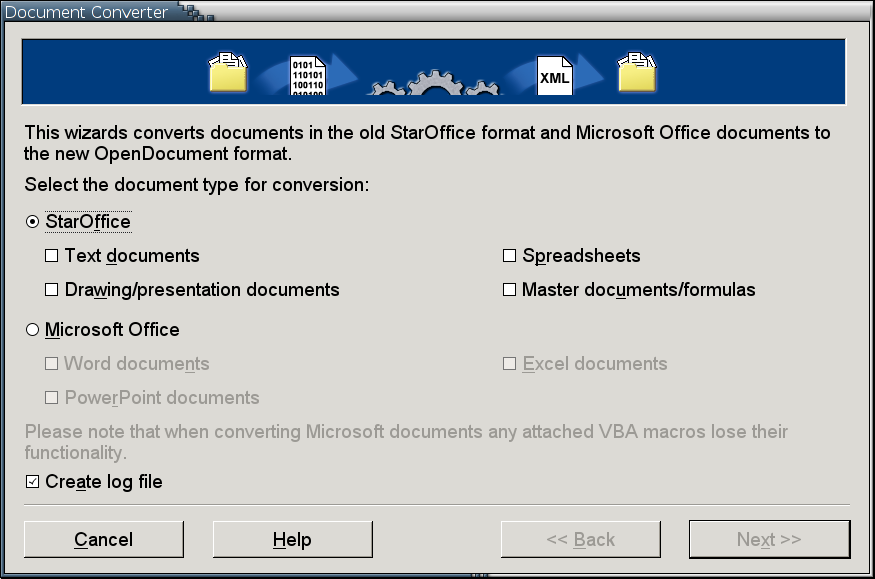Click the << Back button
Viewport: 875px width, 579px height.
click(x=580, y=540)
